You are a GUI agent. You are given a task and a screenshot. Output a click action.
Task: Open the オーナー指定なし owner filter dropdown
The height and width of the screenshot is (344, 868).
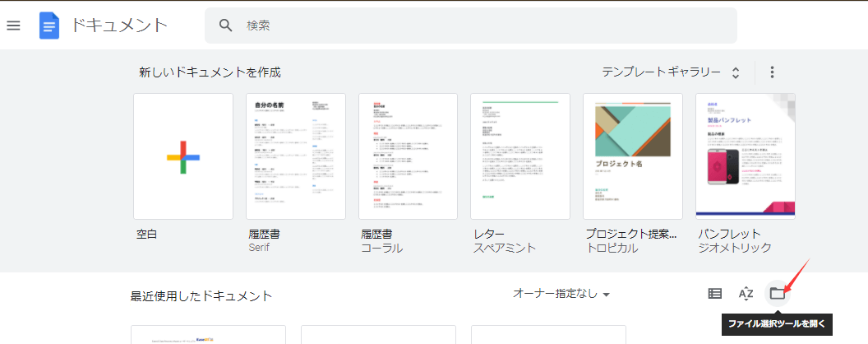point(561,294)
